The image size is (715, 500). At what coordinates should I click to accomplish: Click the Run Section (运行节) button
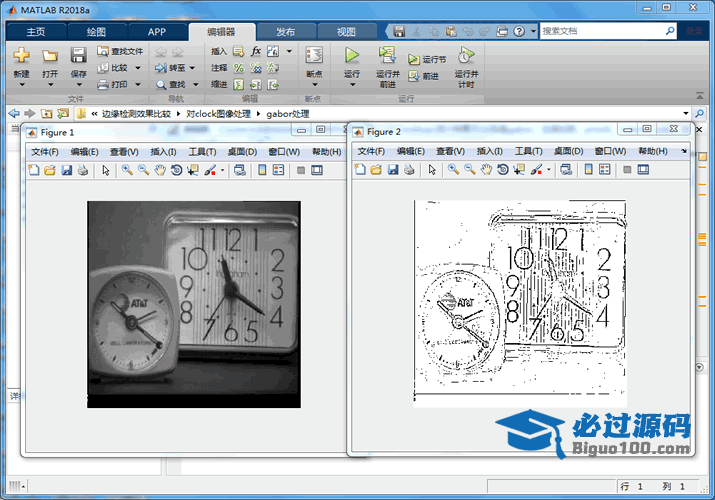tap(427, 60)
